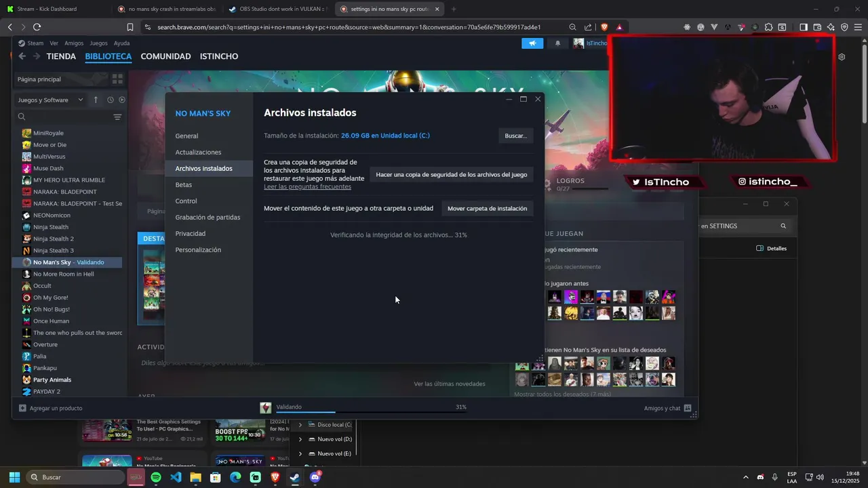Open the browser hamburger menu

858,27
